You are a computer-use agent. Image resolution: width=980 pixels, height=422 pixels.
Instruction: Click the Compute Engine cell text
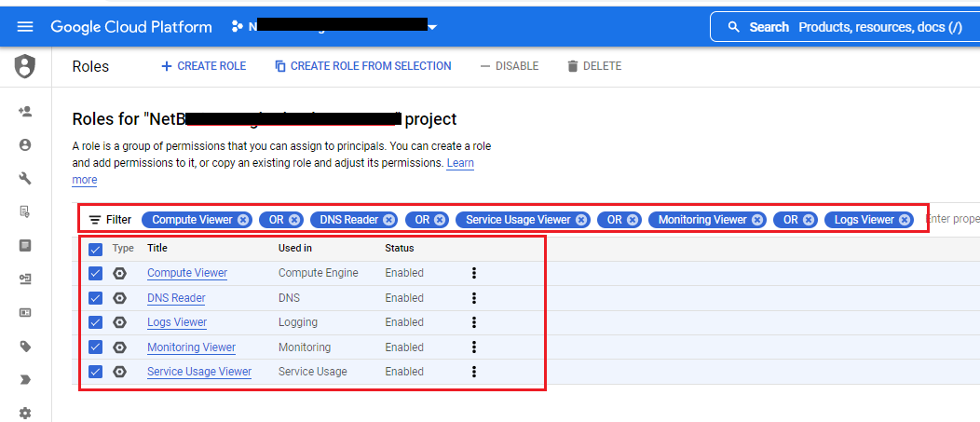click(318, 273)
